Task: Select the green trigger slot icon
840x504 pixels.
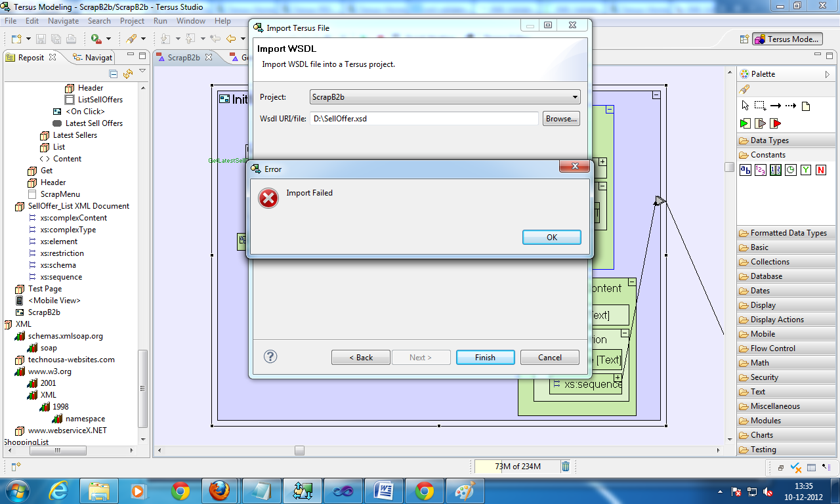Action: point(745,123)
